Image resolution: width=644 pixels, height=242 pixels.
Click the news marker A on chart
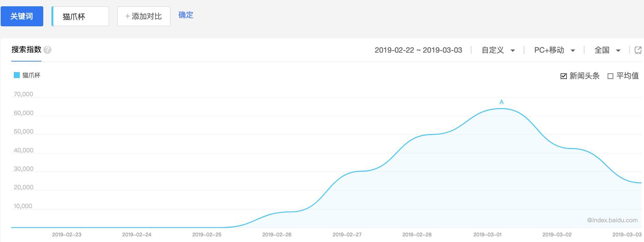(x=501, y=102)
